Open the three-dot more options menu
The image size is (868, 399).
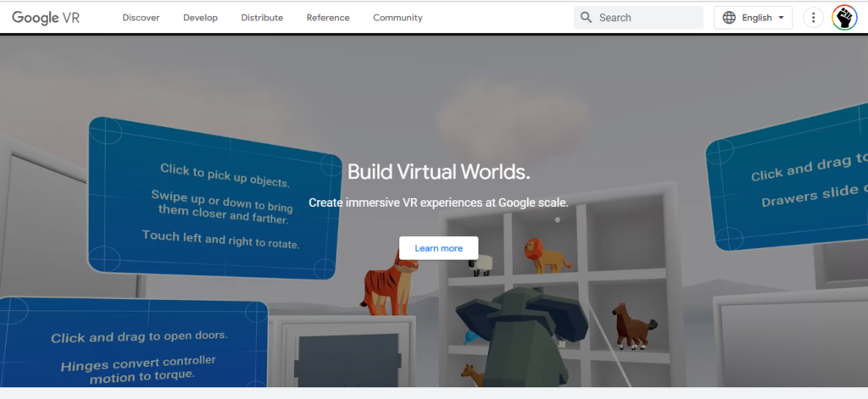click(813, 18)
